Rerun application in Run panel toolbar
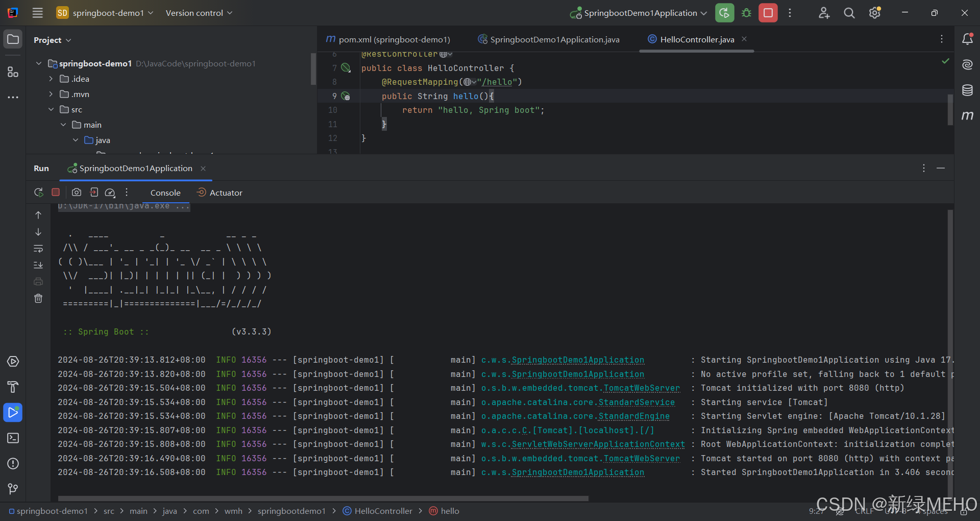 pyautogui.click(x=39, y=193)
